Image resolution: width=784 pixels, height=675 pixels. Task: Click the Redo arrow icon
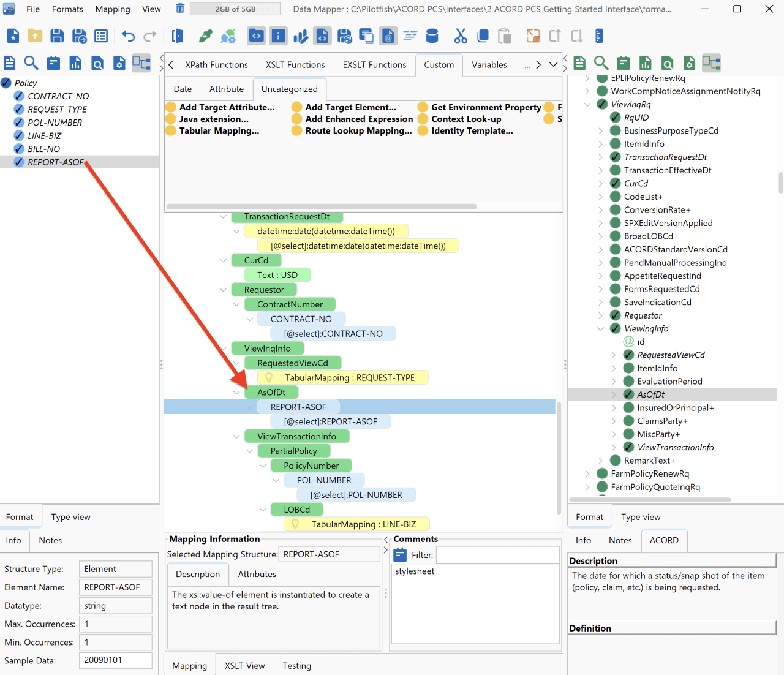(x=150, y=36)
